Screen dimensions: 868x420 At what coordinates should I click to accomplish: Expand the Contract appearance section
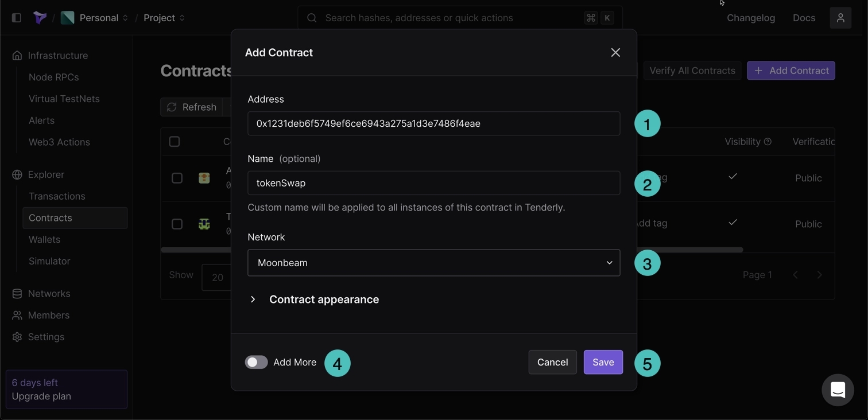pyautogui.click(x=253, y=300)
